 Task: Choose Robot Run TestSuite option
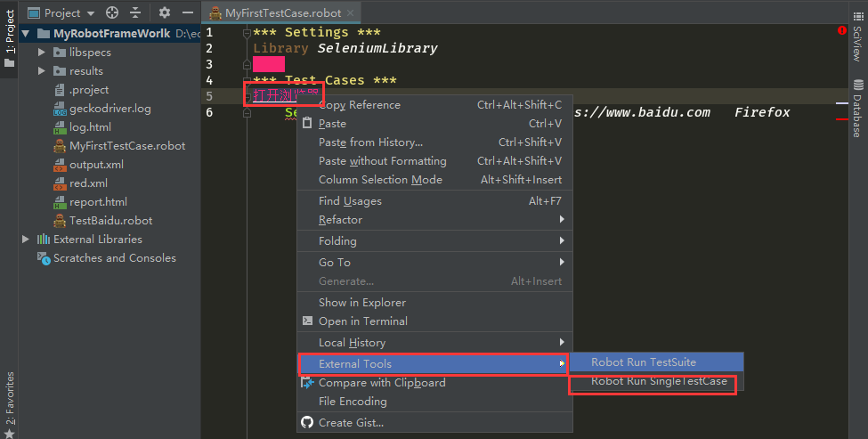click(643, 362)
